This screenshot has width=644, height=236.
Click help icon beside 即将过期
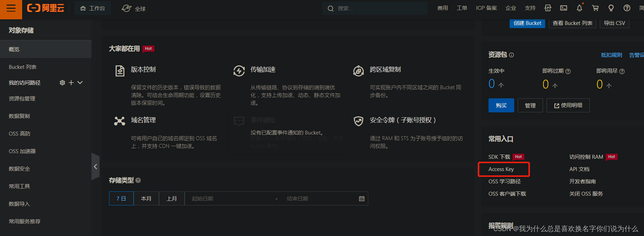pos(568,71)
